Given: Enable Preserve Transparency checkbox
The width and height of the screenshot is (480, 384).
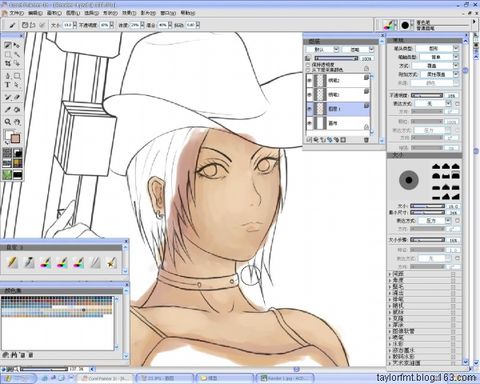Looking at the screenshot, I should [x=308, y=65].
